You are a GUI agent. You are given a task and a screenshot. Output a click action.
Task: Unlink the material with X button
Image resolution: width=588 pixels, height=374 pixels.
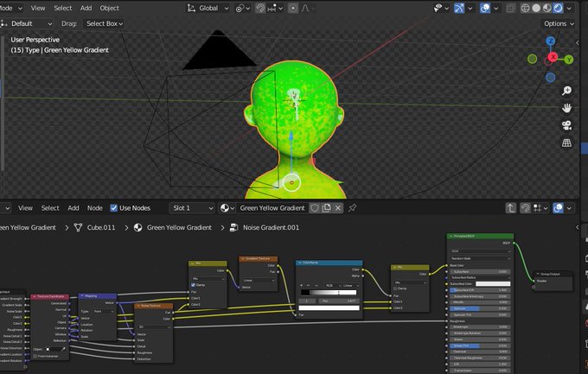pos(338,208)
